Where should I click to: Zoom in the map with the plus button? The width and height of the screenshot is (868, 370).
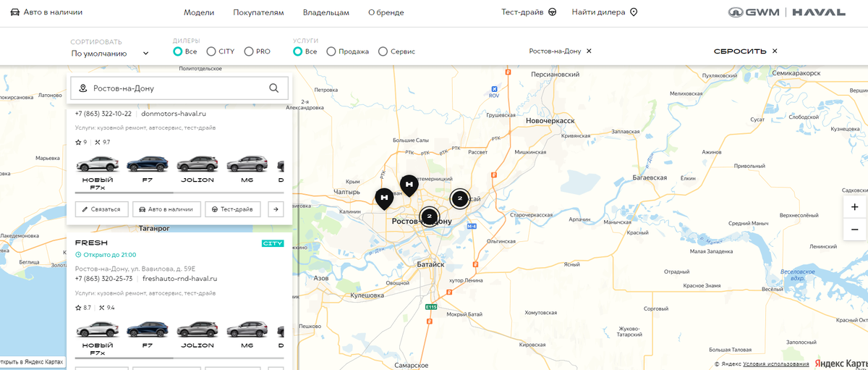coord(855,206)
